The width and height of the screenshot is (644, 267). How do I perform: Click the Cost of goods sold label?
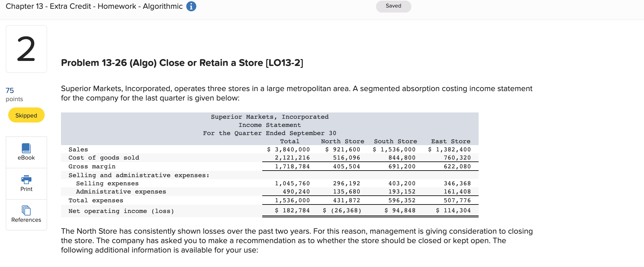tap(104, 158)
